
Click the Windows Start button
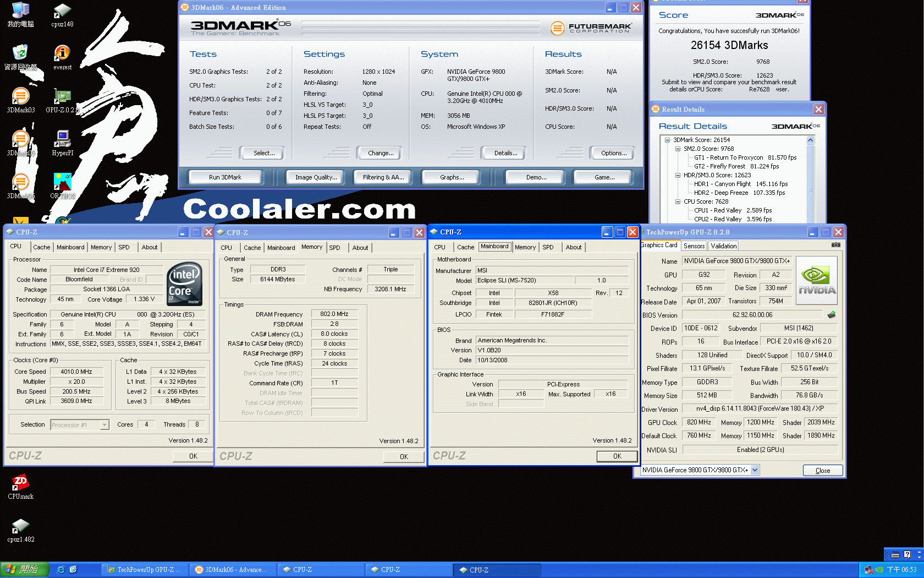click(25, 570)
